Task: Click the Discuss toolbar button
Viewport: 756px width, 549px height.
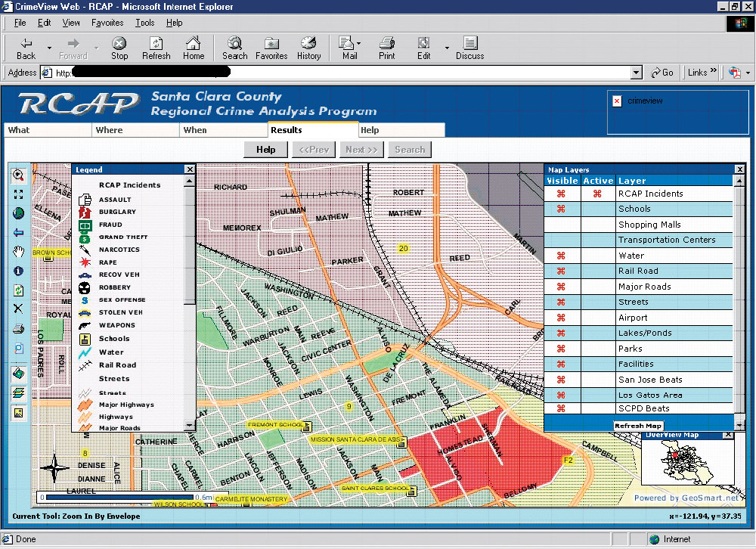Action: click(x=470, y=48)
